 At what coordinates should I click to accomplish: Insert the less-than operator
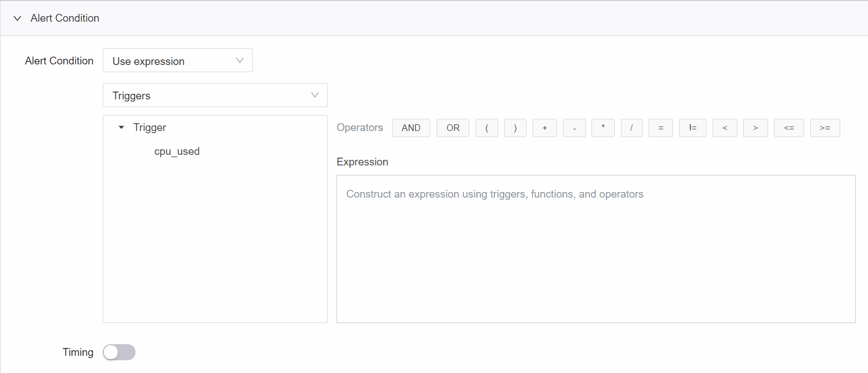pyautogui.click(x=725, y=128)
